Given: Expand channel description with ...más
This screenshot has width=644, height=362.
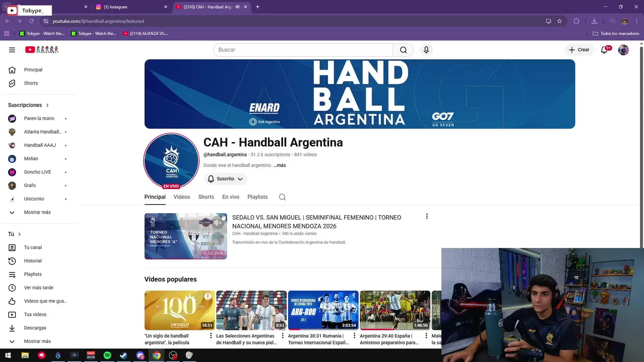Looking at the screenshot, I should [x=280, y=165].
